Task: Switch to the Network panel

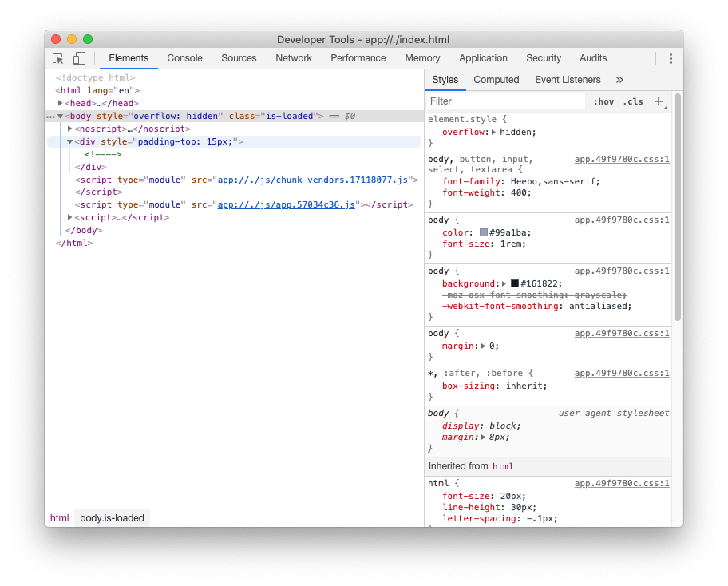Action: (x=293, y=58)
